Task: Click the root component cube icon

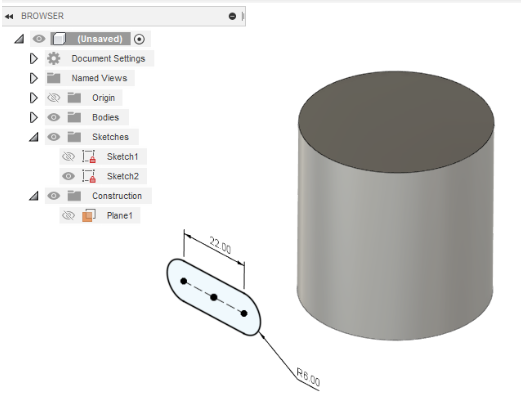Action: click(59, 39)
